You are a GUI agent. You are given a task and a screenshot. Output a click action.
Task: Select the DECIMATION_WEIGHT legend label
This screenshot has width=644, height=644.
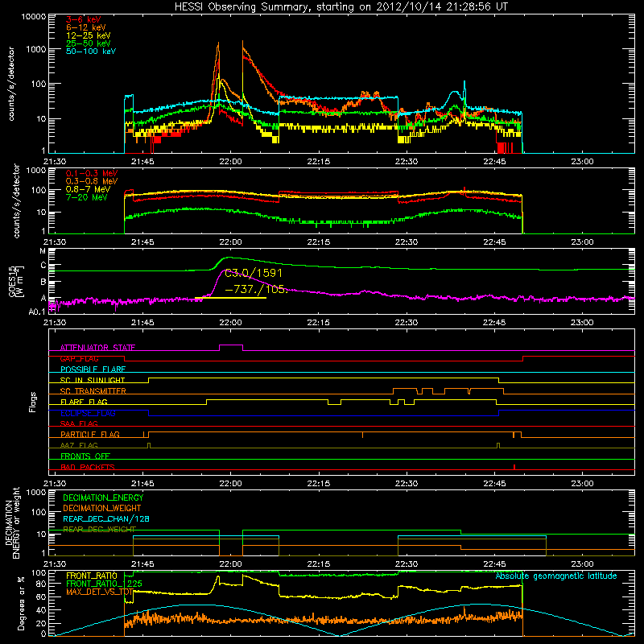102,509
